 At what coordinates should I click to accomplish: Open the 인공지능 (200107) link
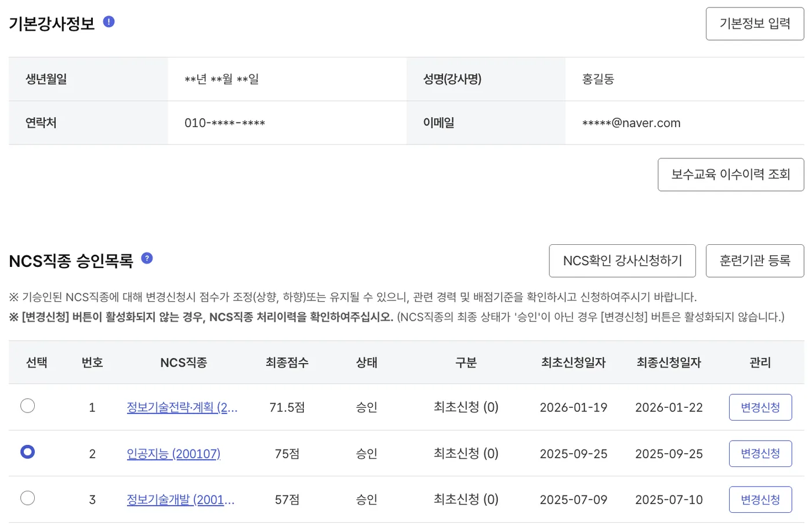[173, 454]
